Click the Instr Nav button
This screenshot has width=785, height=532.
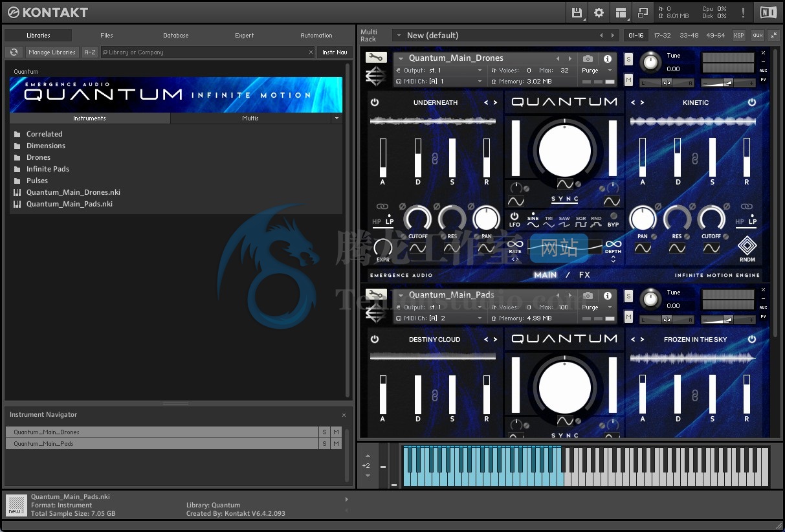pyautogui.click(x=335, y=52)
